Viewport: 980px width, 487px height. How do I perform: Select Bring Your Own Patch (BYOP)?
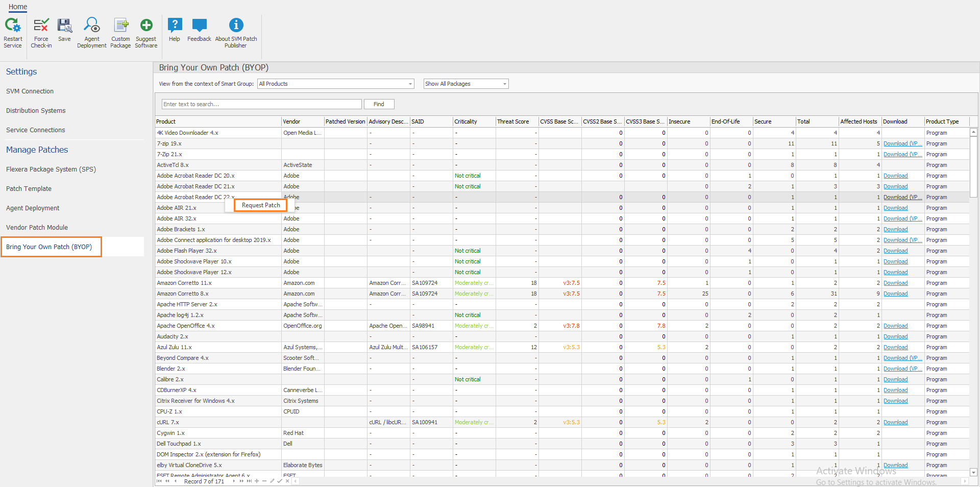(49, 247)
